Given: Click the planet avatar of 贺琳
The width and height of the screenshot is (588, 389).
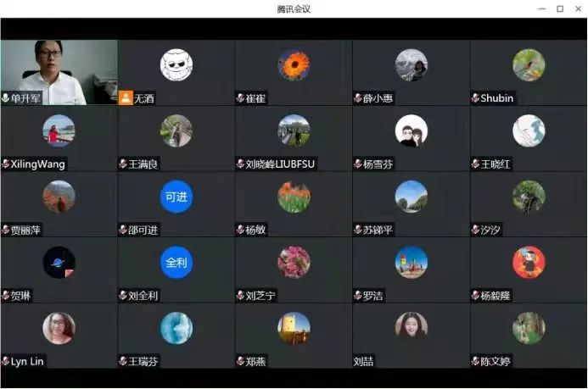Looking at the screenshot, I should click(59, 262).
